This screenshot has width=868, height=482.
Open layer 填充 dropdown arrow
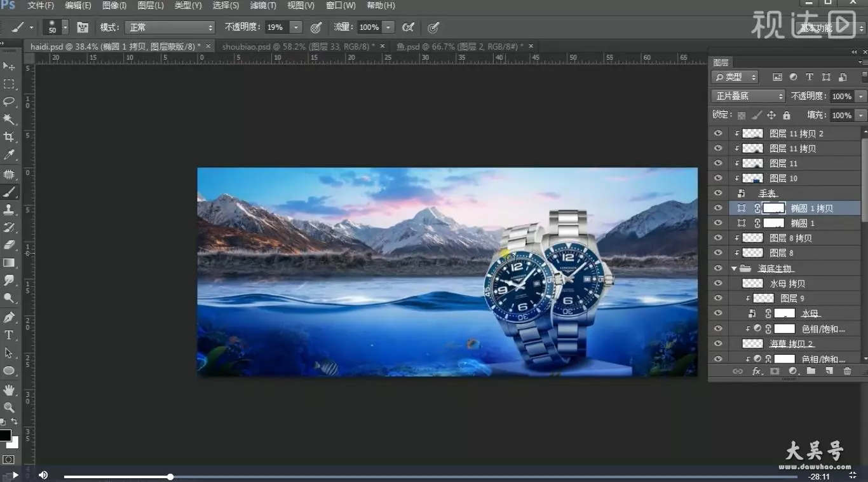pos(860,115)
